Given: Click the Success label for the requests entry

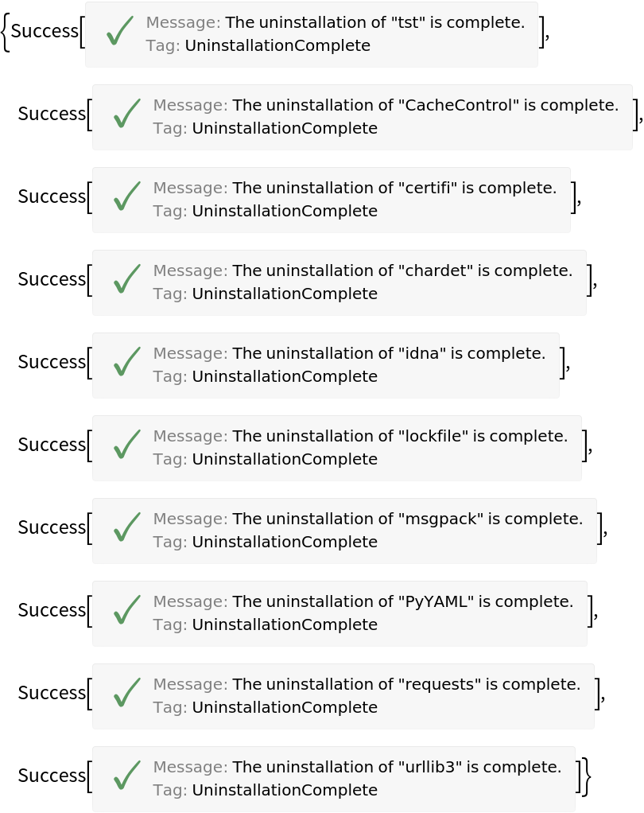Looking at the screenshot, I should pos(52,693).
